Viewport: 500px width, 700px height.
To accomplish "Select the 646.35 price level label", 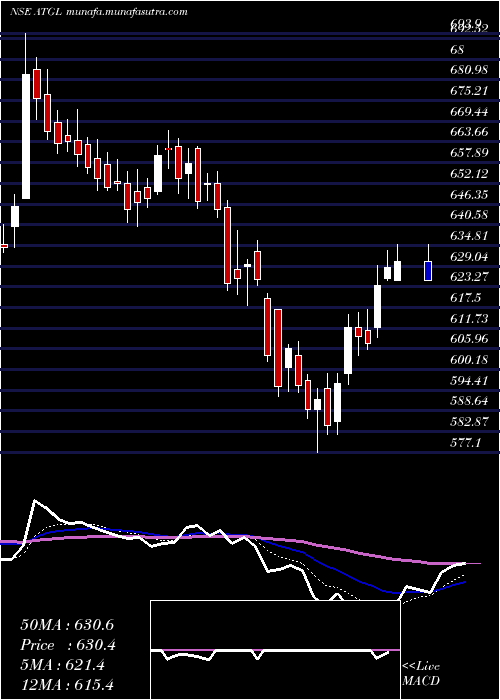I will point(469,194).
